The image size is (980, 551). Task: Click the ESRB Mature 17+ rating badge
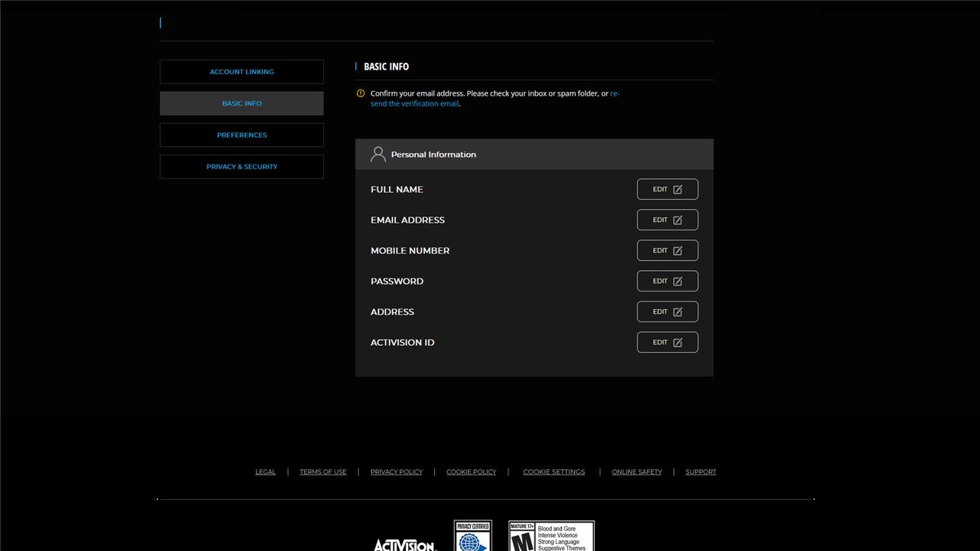[551, 536]
